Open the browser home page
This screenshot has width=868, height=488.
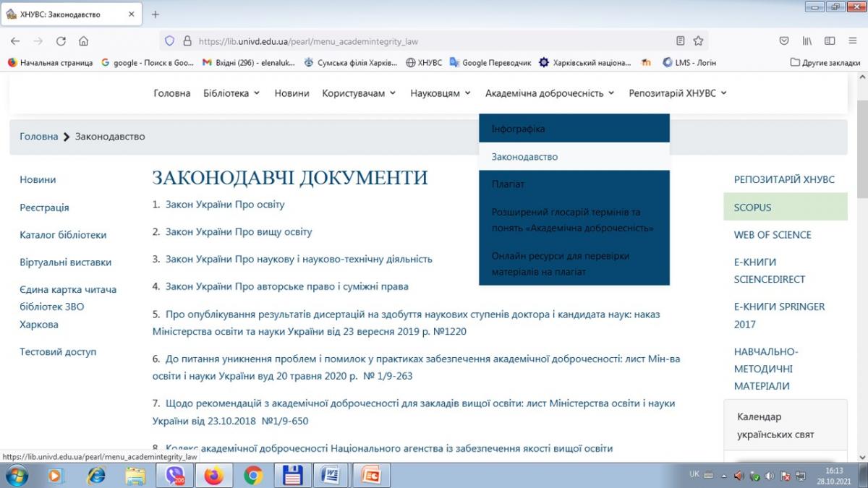[x=83, y=41]
